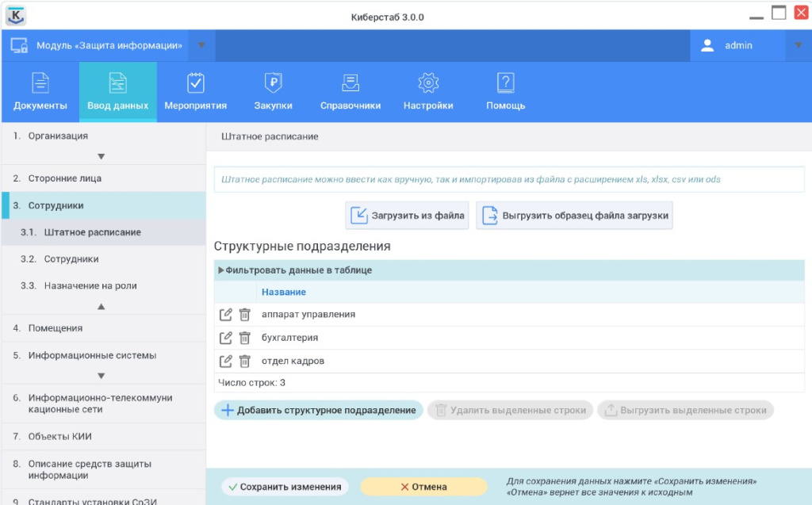This screenshot has width=812, height=505.
Task: Click 'Добавить структурное подразделение' button
Action: click(x=318, y=410)
